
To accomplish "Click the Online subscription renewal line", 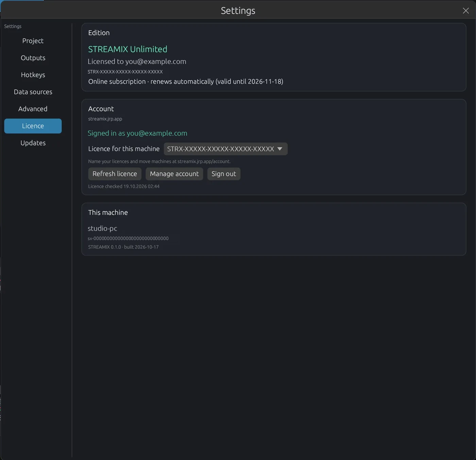I will click(186, 82).
